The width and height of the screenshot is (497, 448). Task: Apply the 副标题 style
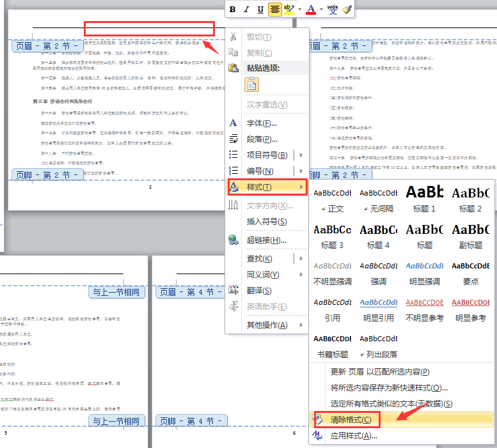click(x=470, y=237)
